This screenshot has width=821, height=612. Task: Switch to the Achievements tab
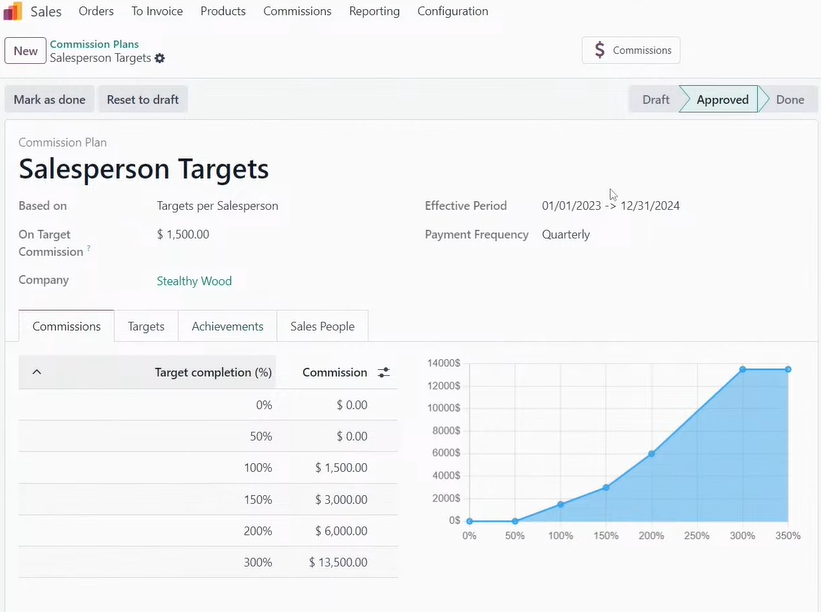click(x=227, y=327)
